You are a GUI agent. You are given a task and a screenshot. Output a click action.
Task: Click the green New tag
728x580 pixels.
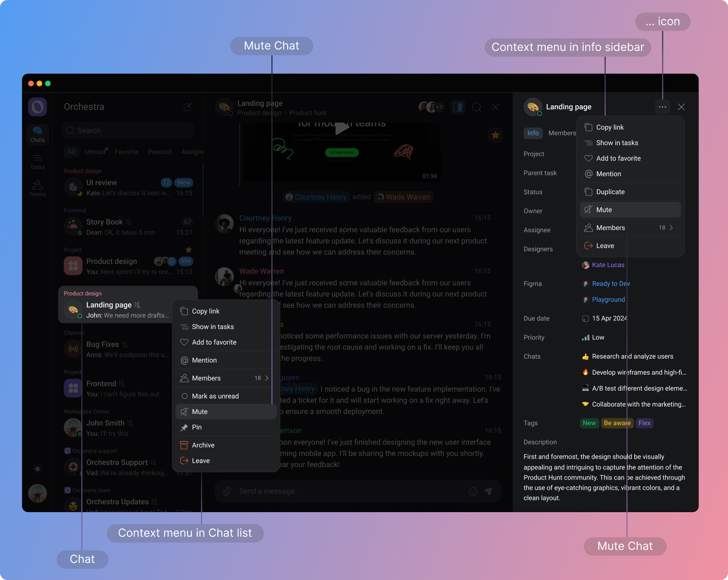589,423
